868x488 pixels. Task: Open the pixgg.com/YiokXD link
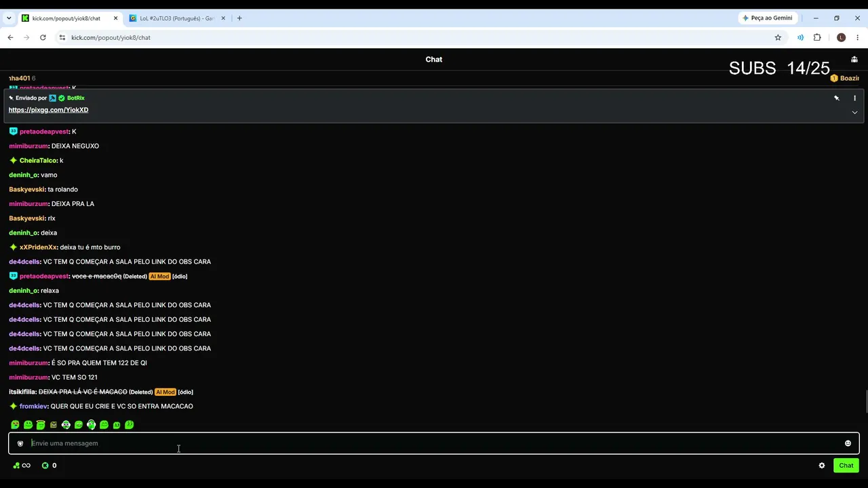48,110
